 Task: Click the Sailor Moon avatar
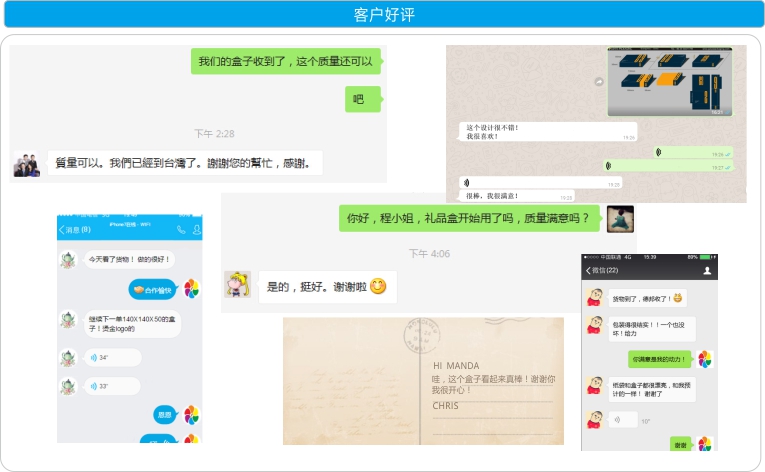tap(237, 285)
